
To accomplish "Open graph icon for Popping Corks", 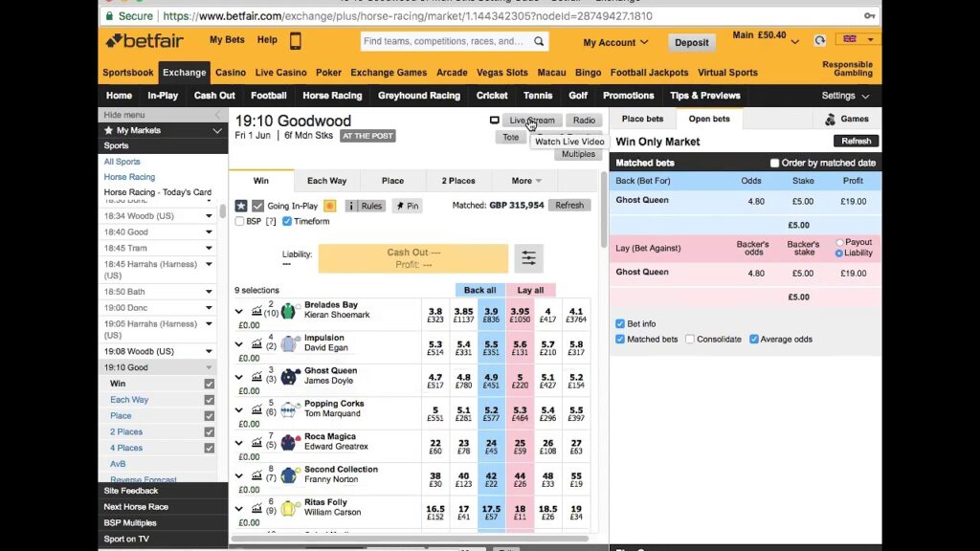I will coord(256,409).
